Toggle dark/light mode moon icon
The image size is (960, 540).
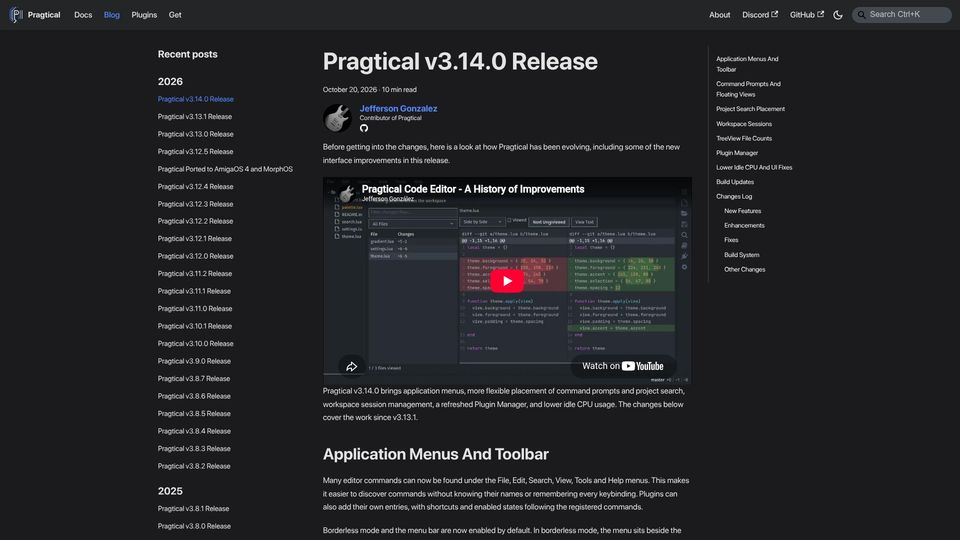point(838,15)
